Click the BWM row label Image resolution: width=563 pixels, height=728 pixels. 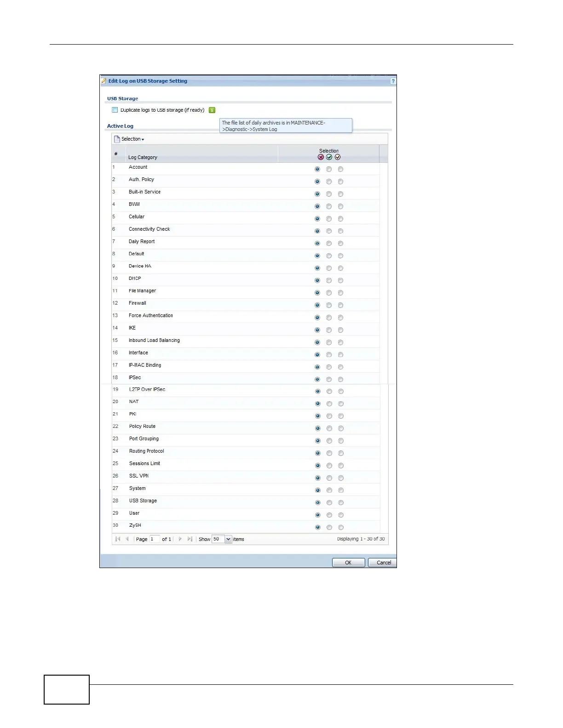134,205
